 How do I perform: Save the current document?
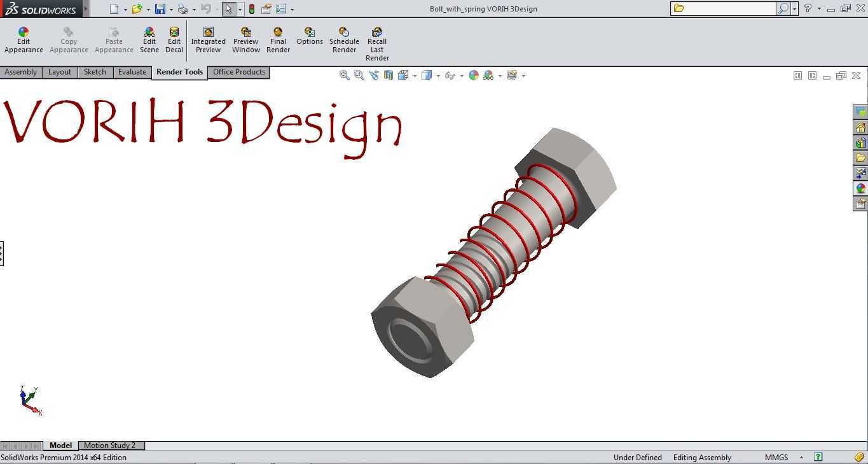tap(160, 9)
